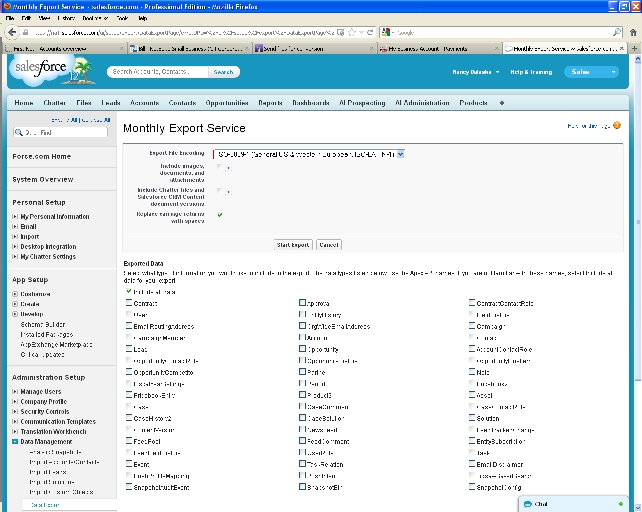The height and width of the screenshot is (512, 642).
Task: Click the Salesforce logo
Action: (52, 70)
